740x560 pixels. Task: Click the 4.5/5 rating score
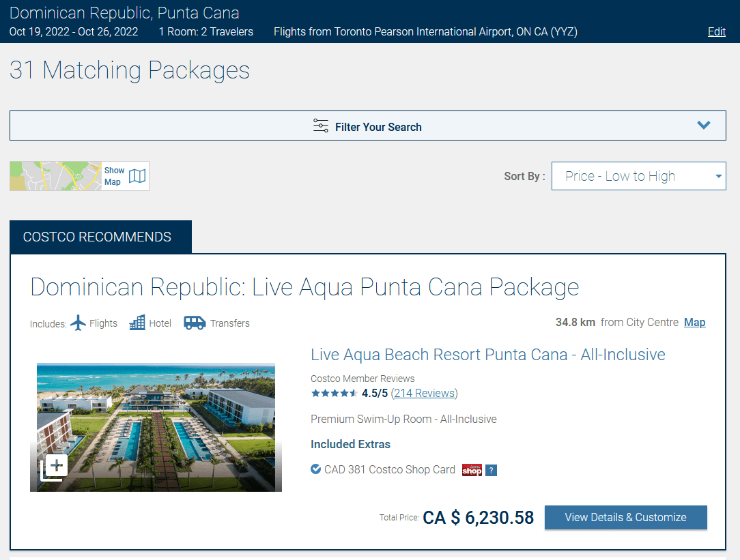(375, 393)
